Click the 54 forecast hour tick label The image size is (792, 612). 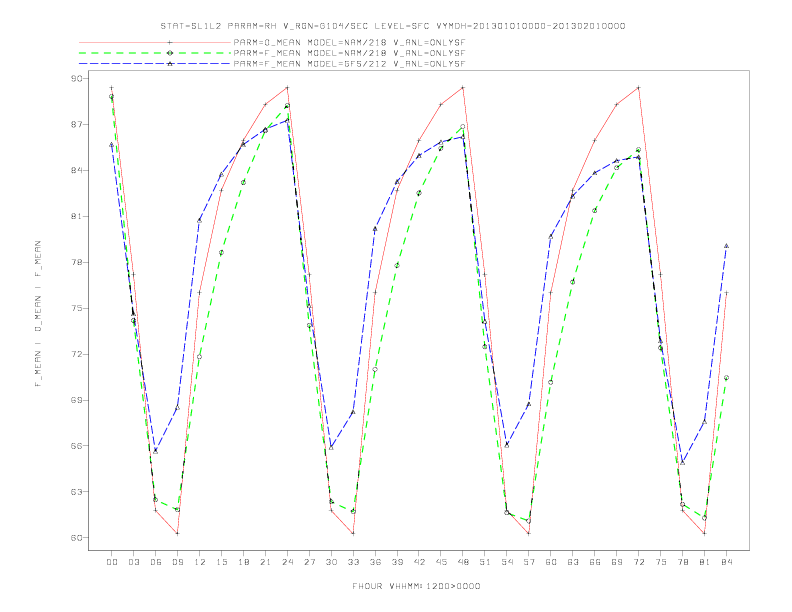[x=507, y=562]
